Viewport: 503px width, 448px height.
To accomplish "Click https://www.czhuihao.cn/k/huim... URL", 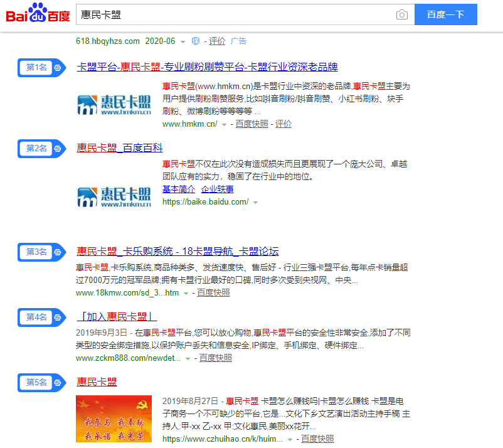I will tap(223, 439).
